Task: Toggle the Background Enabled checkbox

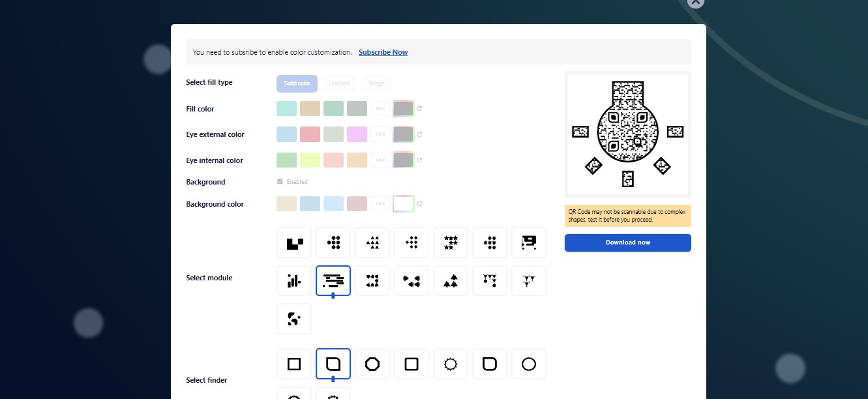Action: (280, 182)
